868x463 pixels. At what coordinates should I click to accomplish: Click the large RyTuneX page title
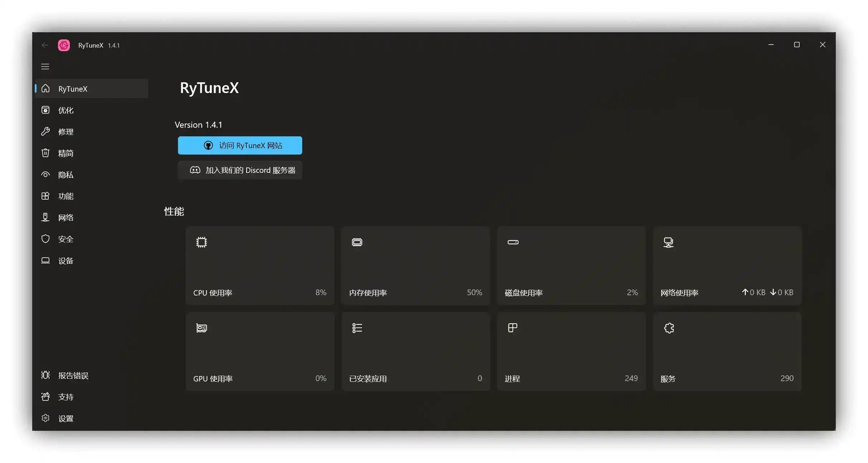[x=209, y=88]
